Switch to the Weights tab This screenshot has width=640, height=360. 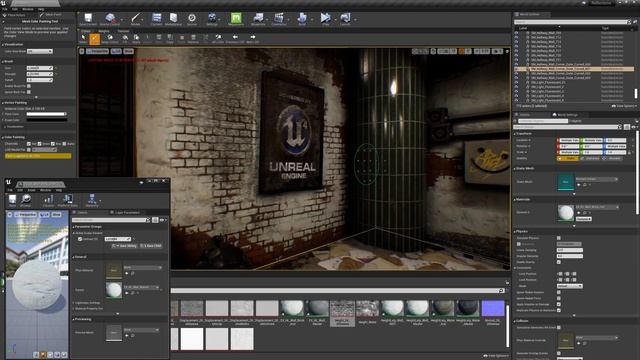104,31
